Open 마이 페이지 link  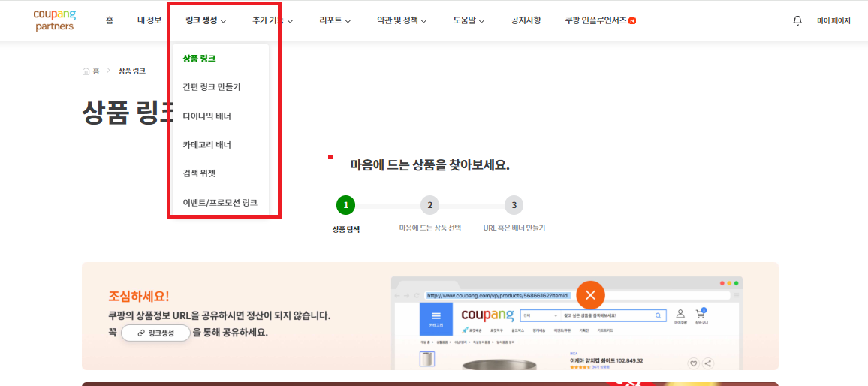[833, 21]
